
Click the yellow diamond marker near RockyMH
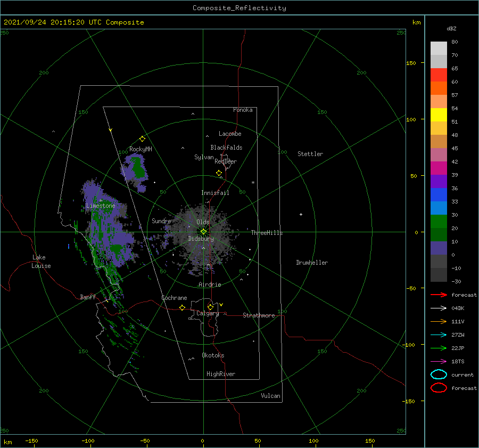click(x=142, y=139)
